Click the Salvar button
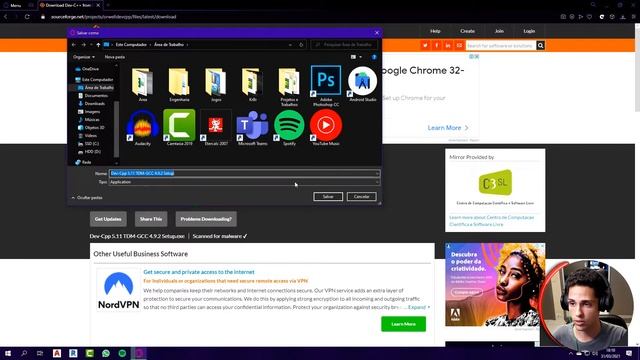640x360 pixels. point(328,197)
